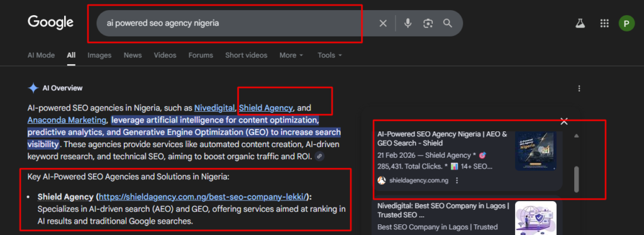Close the sources side panel
Viewport: 644px width, 235px height.
[564, 121]
